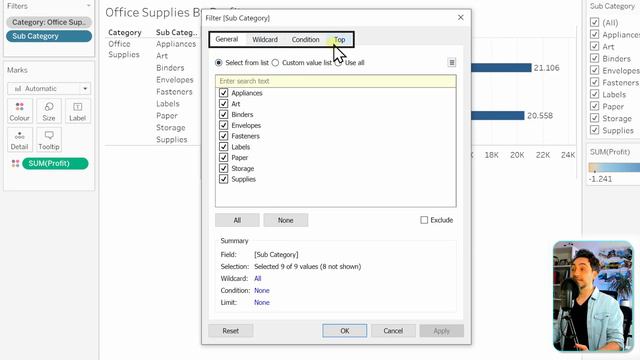Click the None button in filter dialog
Image resolution: width=640 pixels, height=360 pixels.
click(x=286, y=220)
